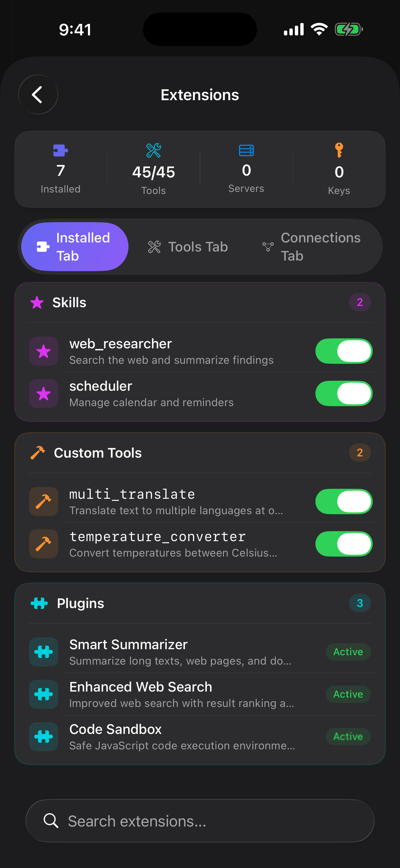Screen dimensions: 400x868
Task: Tap the blue Servers stack icon
Action: coord(246,150)
